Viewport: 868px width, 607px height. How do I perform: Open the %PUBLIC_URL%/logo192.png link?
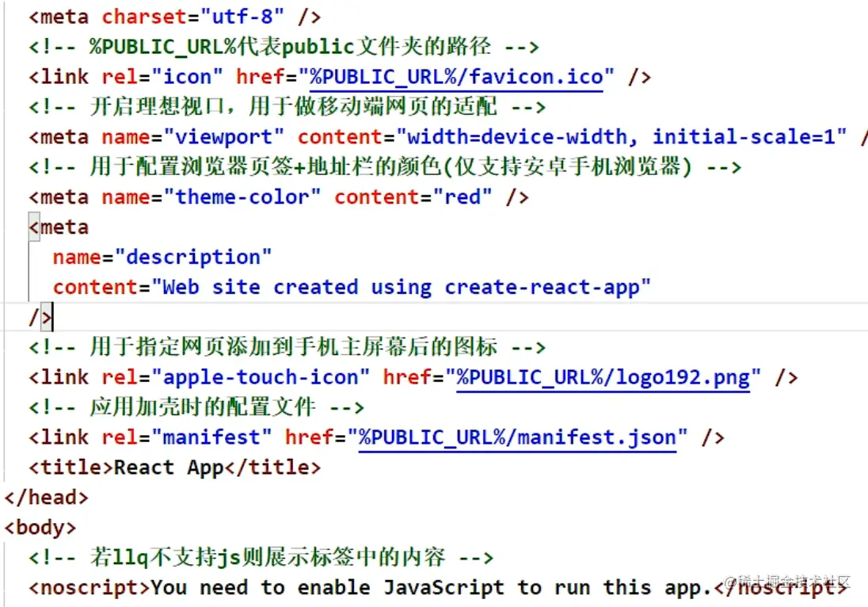coord(603,377)
